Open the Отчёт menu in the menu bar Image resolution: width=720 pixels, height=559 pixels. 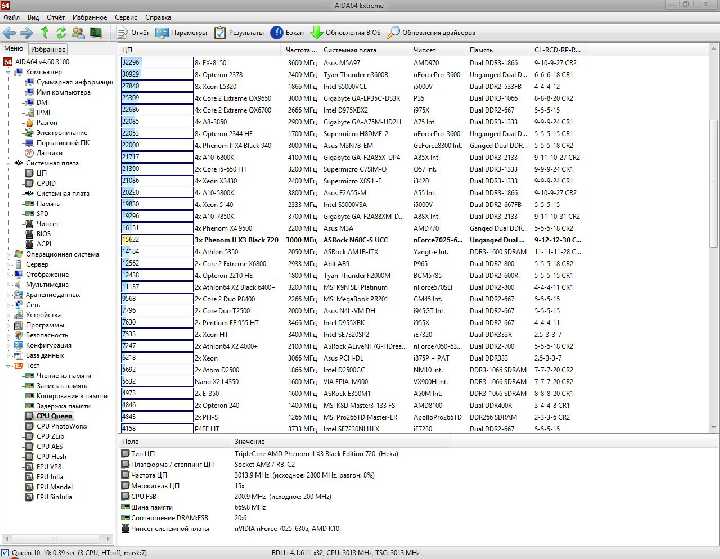[x=56, y=17]
